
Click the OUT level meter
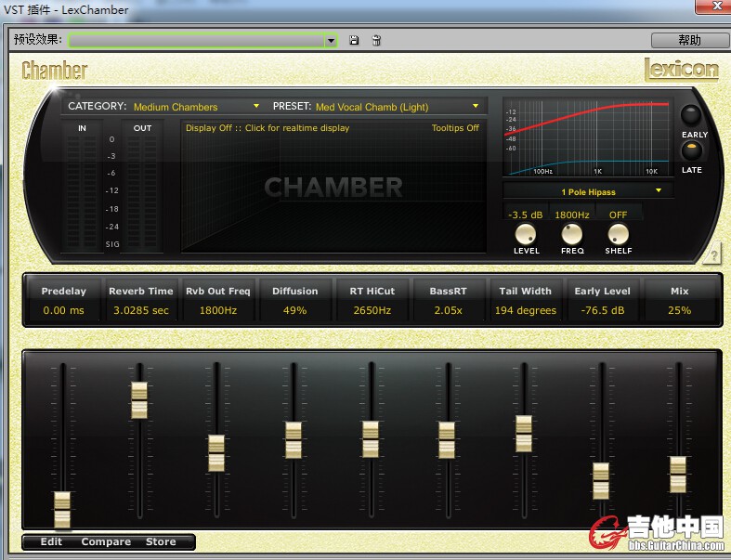(142, 190)
